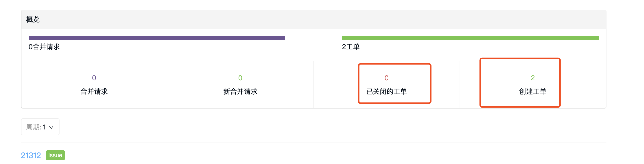Click the green 2 count above 创建工单
The image size is (644, 164).
[533, 78]
